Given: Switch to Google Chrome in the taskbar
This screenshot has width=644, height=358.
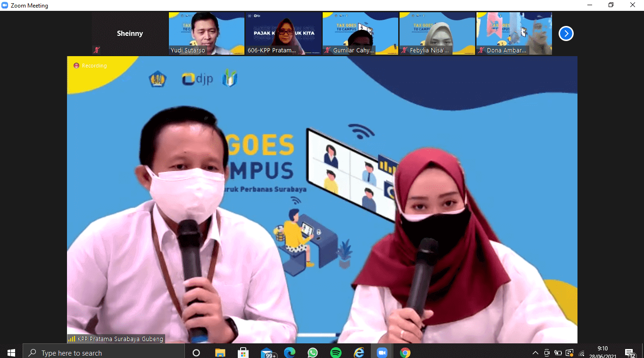Looking at the screenshot, I should [x=405, y=352].
